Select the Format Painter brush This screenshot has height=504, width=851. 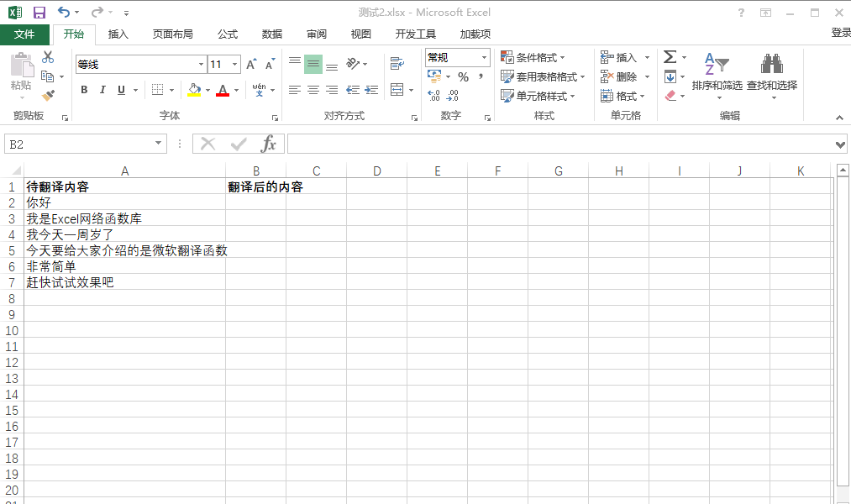pyautogui.click(x=48, y=96)
